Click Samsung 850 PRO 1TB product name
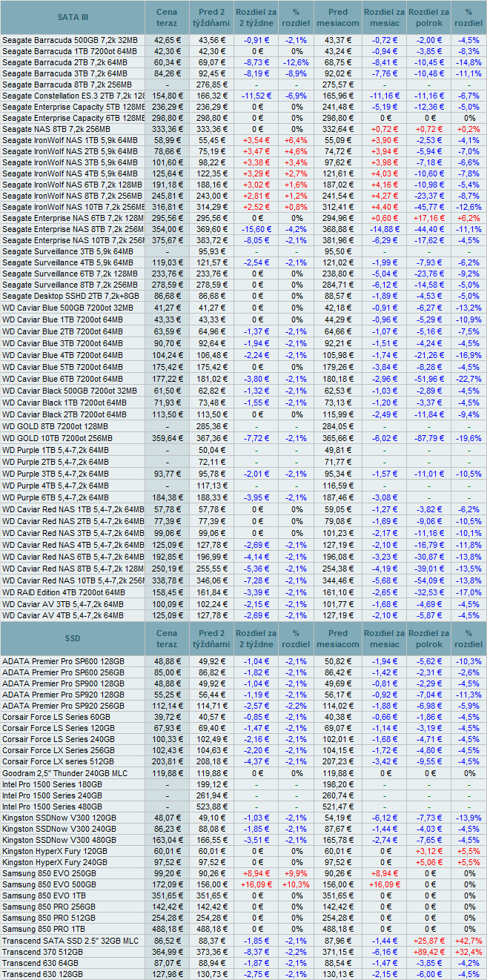Screen dimensions: 487x980 tap(44, 929)
